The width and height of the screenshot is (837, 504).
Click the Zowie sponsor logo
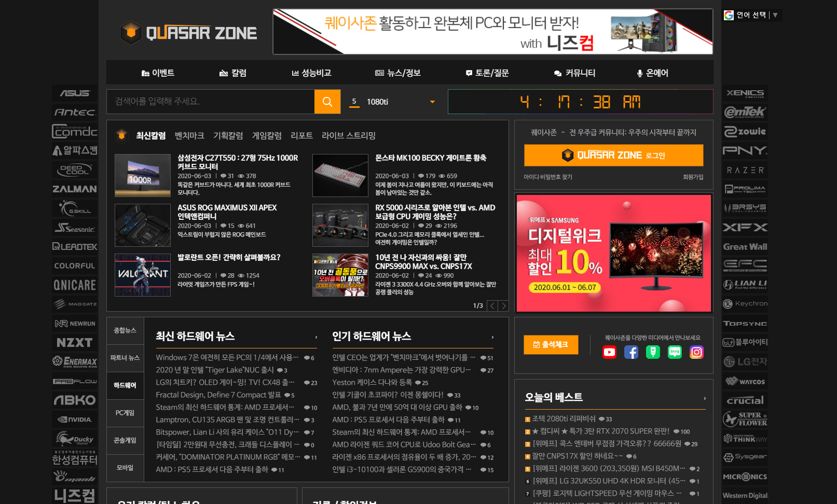tap(745, 132)
